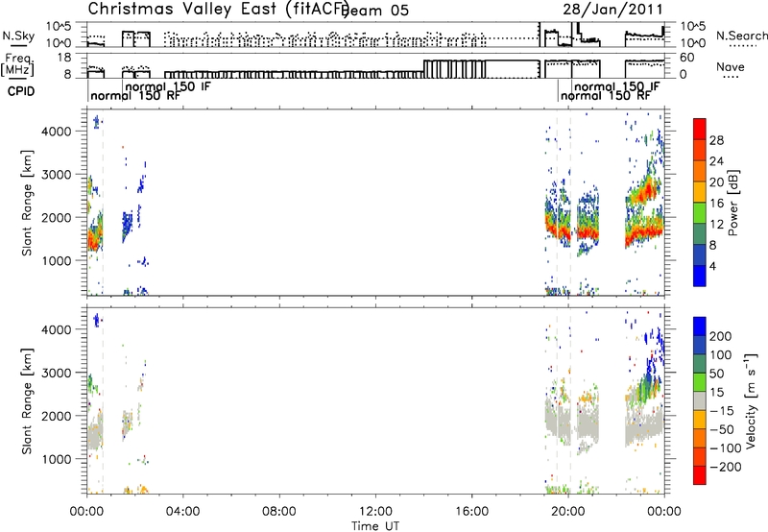Pick Velocity colorbar segment between 100 and 200
The width and height of the screenshot is (768, 532).
coord(700,345)
